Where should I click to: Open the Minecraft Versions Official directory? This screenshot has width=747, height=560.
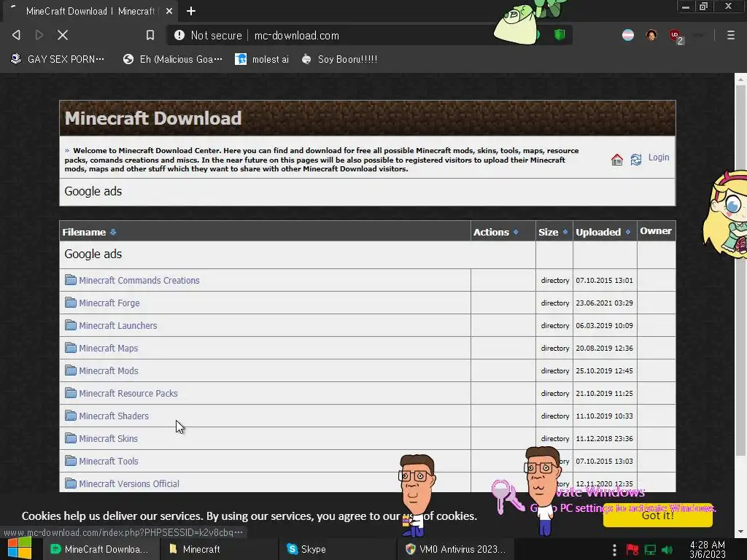[x=129, y=484]
